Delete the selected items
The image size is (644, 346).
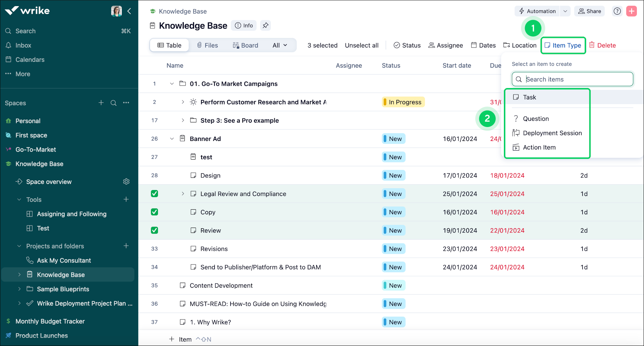[603, 45]
